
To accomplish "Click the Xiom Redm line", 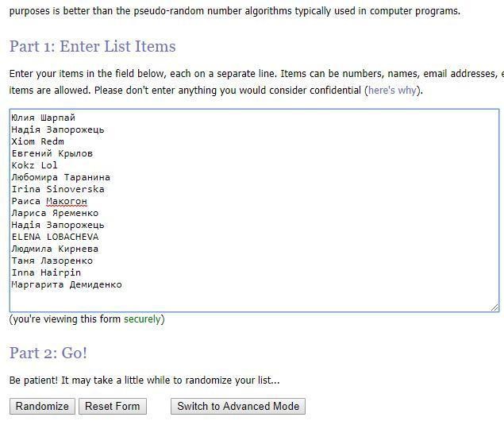I will (x=37, y=141).
